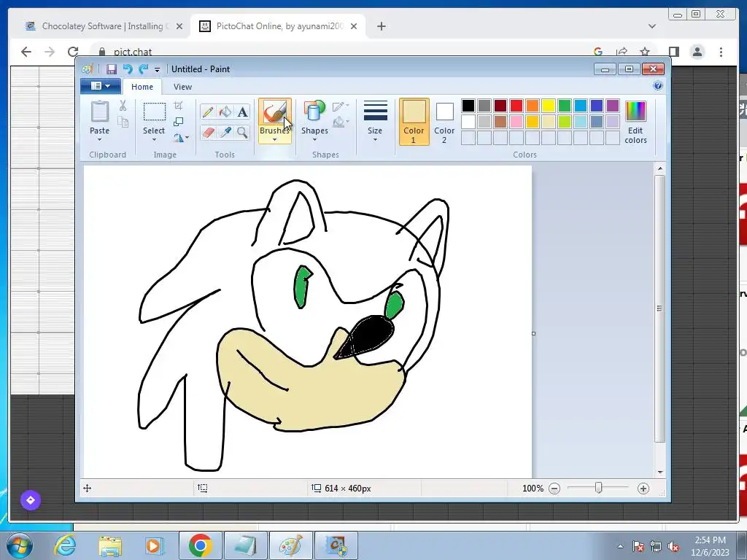Select Color 1 foreground box
Viewport: 747px width, 560px height.
point(414,122)
